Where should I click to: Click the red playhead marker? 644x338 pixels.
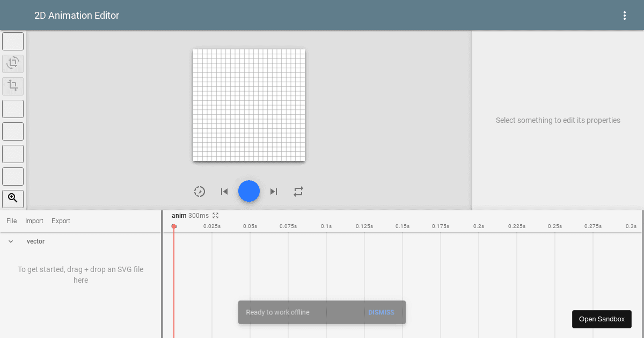174,227
